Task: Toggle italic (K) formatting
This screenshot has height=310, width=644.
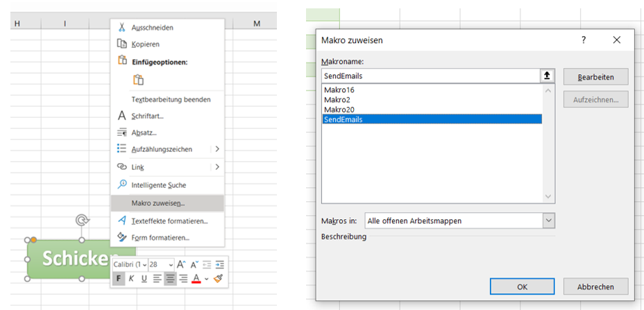Action: (131, 279)
